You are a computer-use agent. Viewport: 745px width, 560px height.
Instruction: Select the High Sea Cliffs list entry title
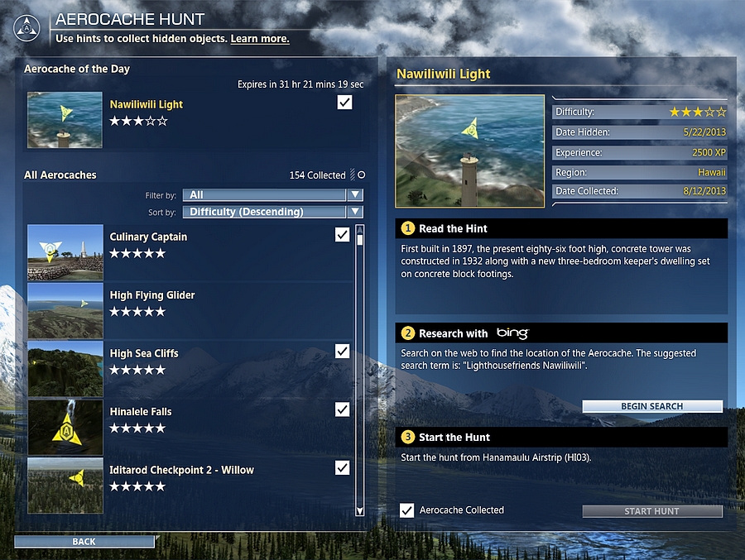144,353
